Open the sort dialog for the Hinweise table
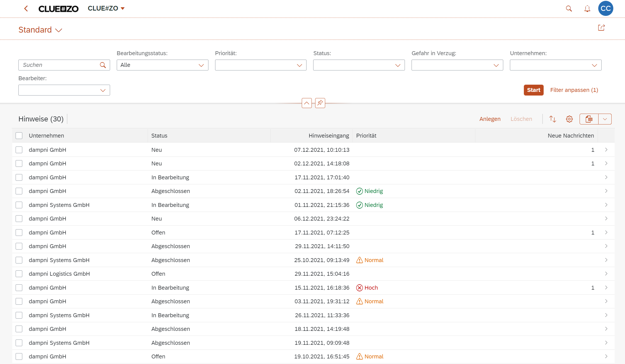The height and width of the screenshot is (364, 625). click(553, 119)
